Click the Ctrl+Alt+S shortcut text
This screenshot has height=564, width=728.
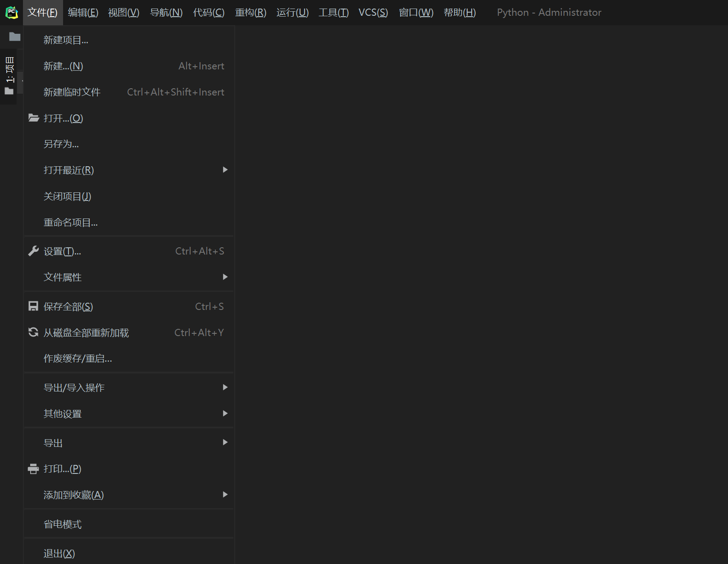point(200,251)
